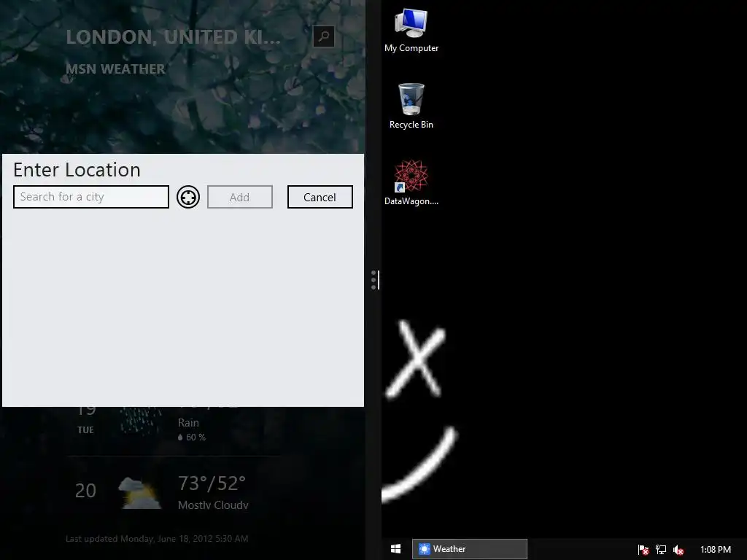Image resolution: width=747 pixels, height=560 pixels.
Task: Grab the snapped-app divider handle
Action: point(375,280)
